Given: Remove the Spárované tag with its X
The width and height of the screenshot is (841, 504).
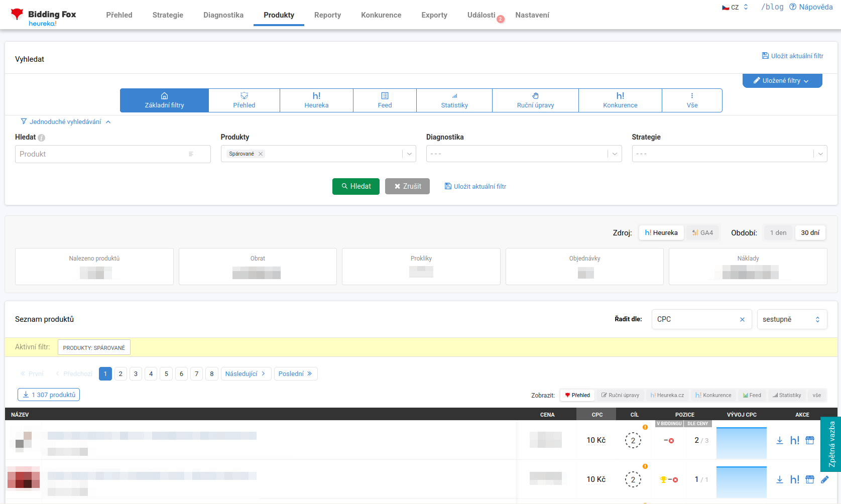Looking at the screenshot, I should [x=261, y=154].
